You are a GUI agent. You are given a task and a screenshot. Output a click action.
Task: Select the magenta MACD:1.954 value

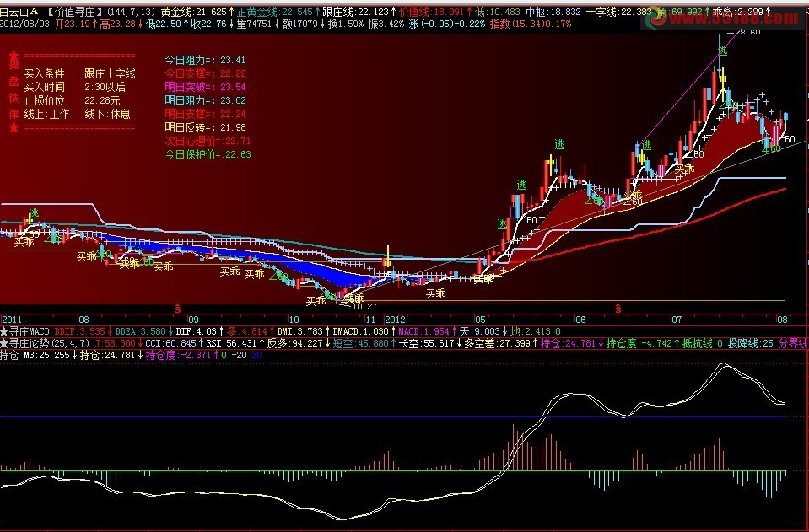click(x=423, y=331)
